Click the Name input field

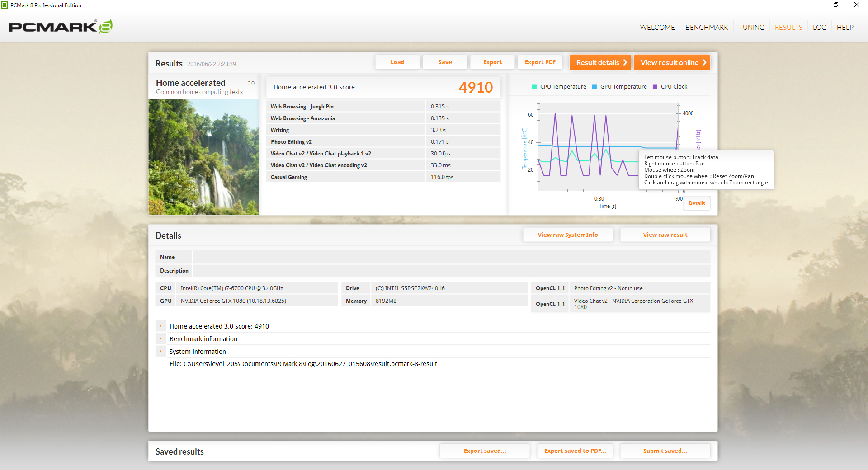coord(451,257)
